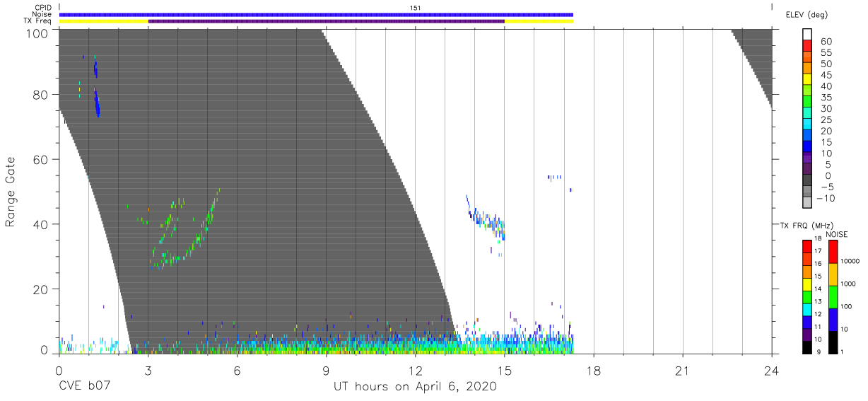This screenshot has height=401, width=868.
Task: Click the green NOISE swatch between 100 and 1000
Action: [833, 296]
